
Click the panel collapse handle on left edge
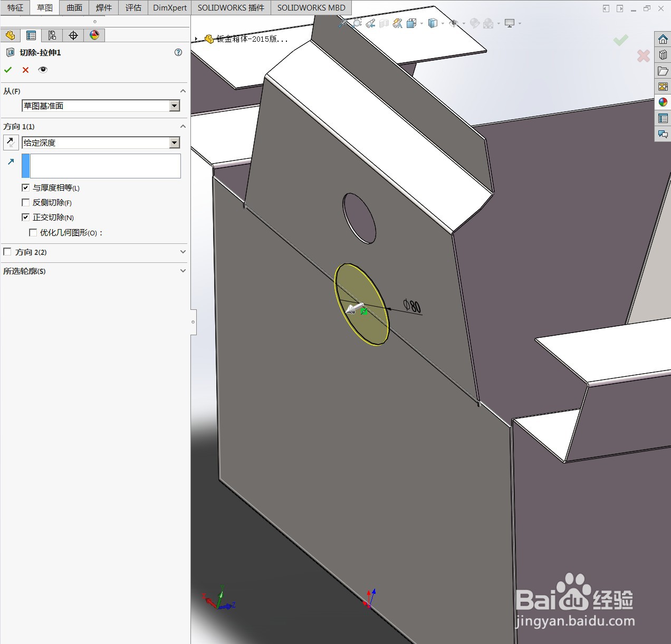(x=194, y=322)
